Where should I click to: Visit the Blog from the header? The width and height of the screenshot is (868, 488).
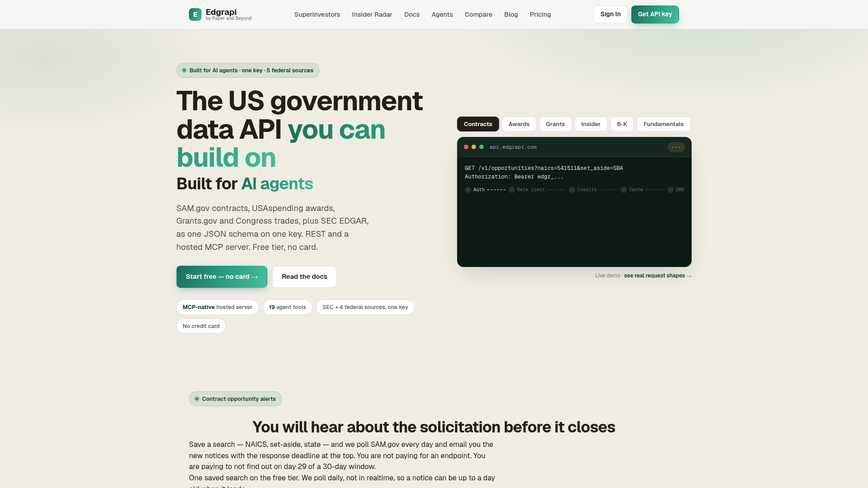pos(511,14)
